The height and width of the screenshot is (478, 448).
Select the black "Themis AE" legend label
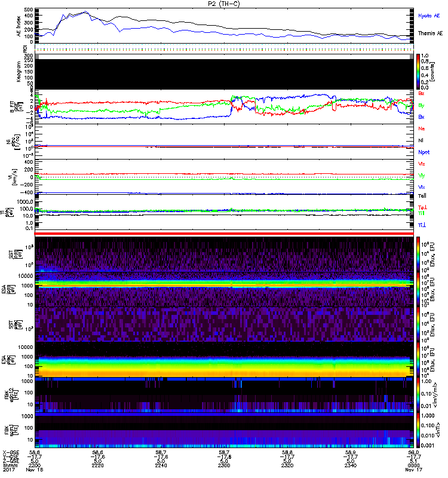click(430, 33)
